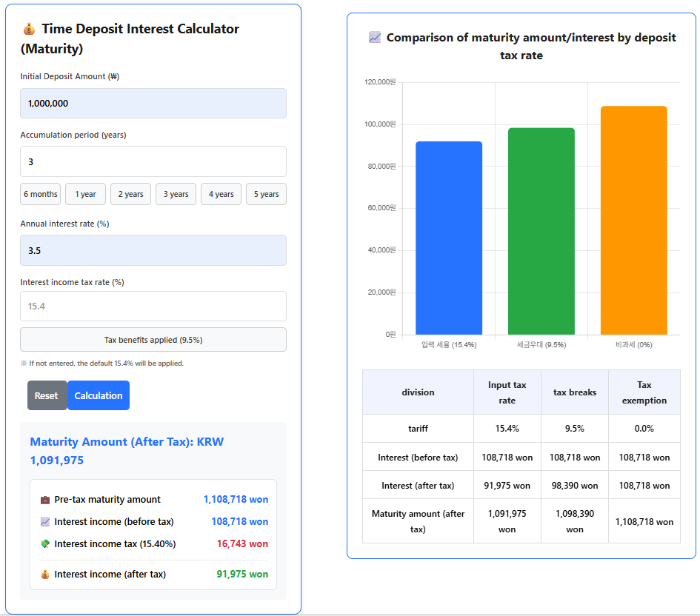
Task: Choose the 1 year period preset
Action: coord(86,194)
